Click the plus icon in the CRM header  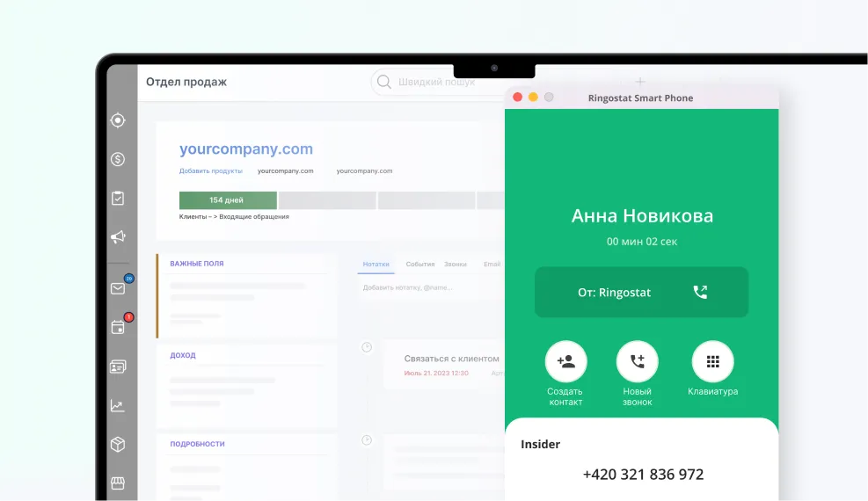pos(640,82)
